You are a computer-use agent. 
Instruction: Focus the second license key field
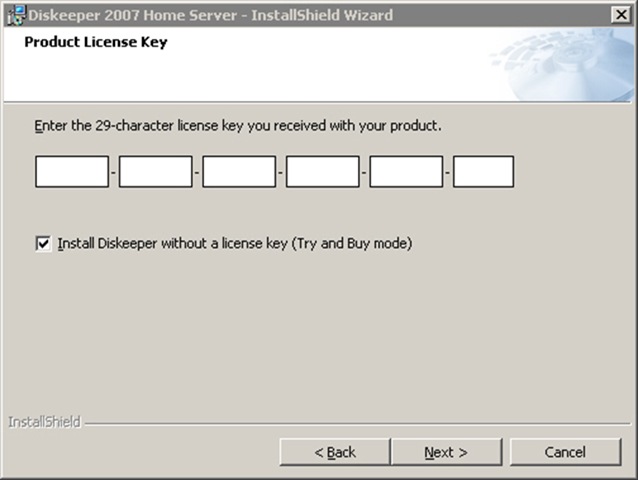155,172
